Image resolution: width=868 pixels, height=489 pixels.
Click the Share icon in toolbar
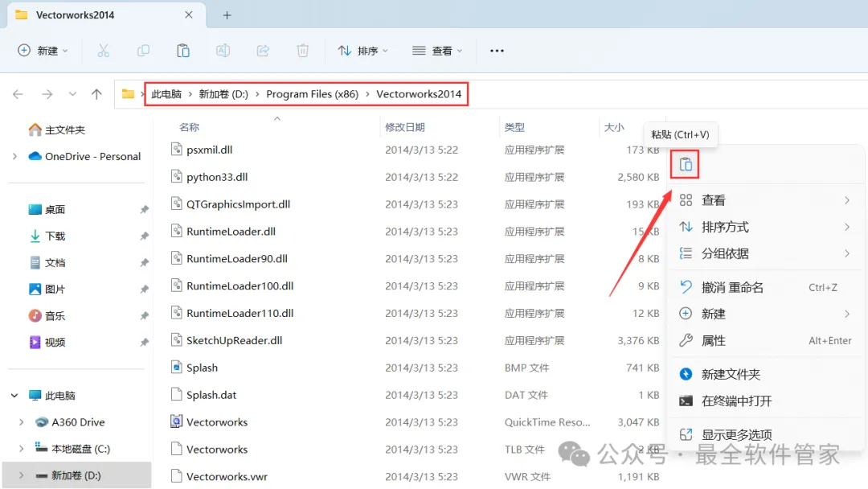263,51
